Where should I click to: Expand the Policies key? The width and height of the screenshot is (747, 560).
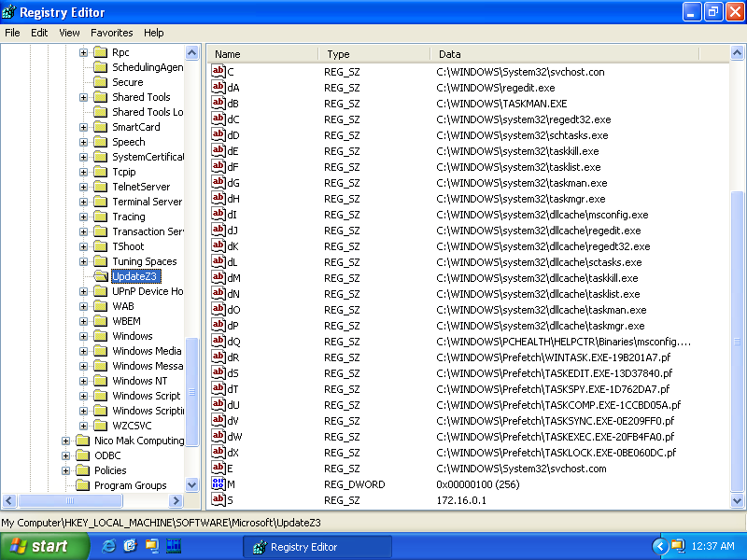point(65,470)
